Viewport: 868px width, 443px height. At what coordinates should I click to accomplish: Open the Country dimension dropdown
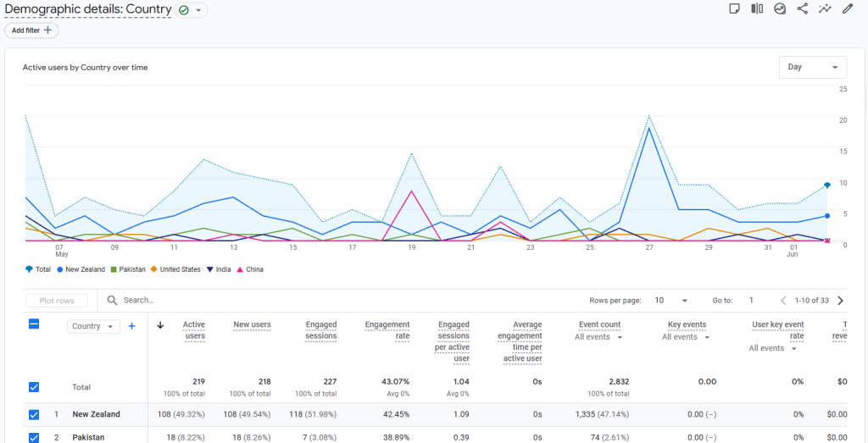pos(93,326)
